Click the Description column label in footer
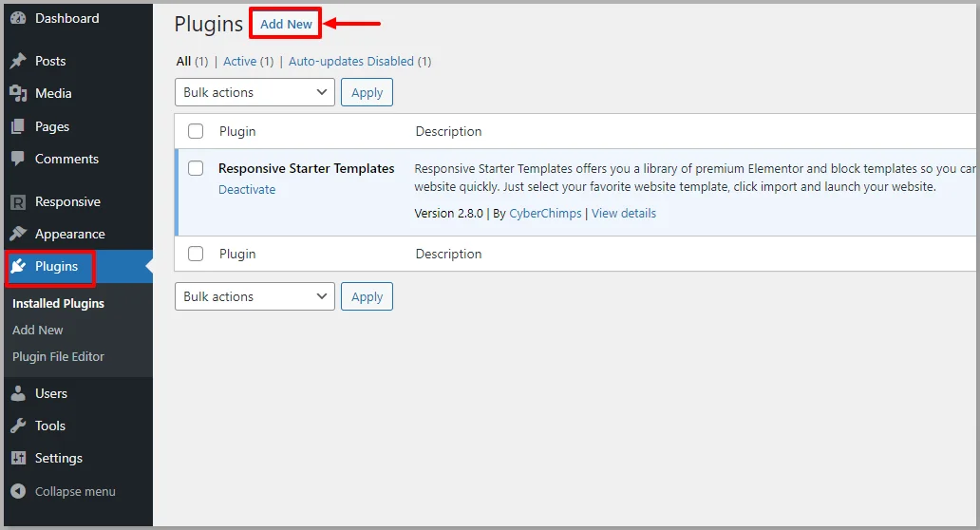 [449, 254]
